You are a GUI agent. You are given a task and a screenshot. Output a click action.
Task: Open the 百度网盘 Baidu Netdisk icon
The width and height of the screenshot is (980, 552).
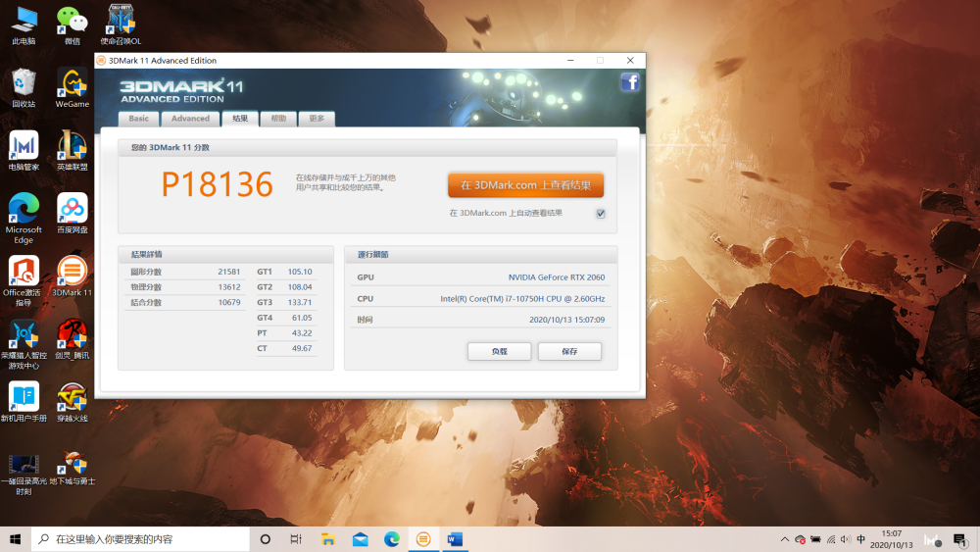[73, 213]
